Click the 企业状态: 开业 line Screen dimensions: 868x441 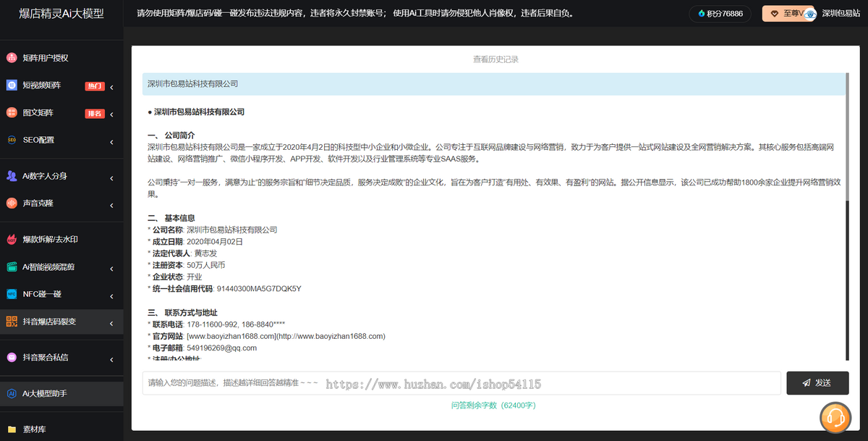pyautogui.click(x=174, y=277)
